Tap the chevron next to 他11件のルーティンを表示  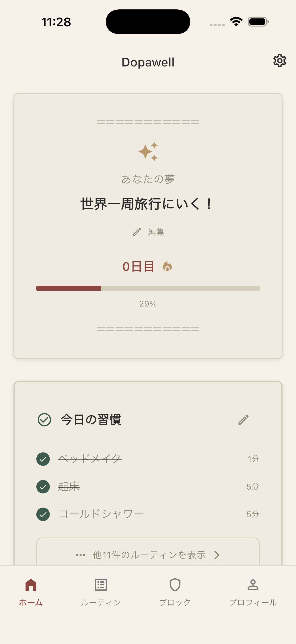tap(217, 555)
